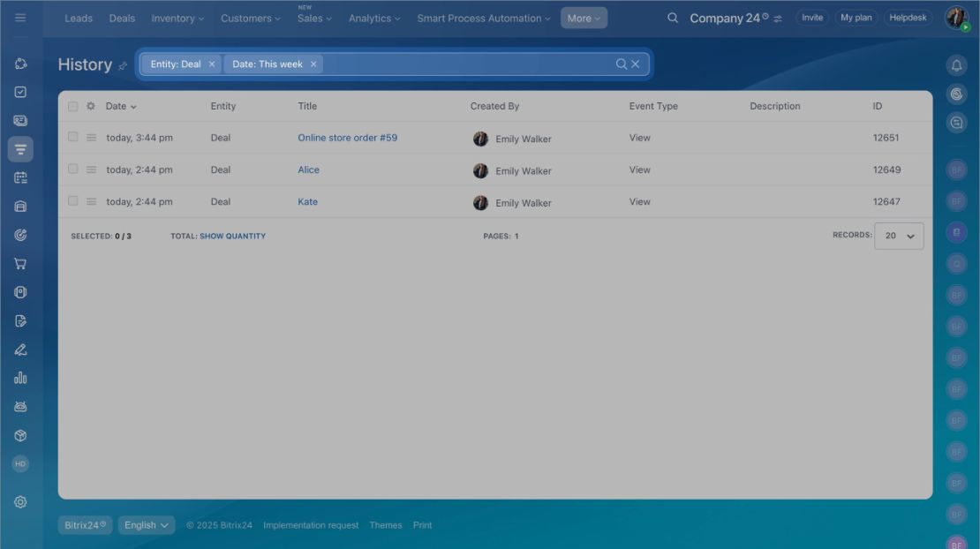Select all rows with header checkbox

(73, 106)
